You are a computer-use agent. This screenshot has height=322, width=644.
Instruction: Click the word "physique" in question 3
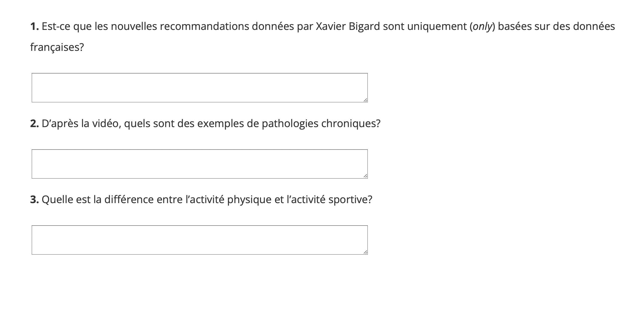(x=249, y=200)
